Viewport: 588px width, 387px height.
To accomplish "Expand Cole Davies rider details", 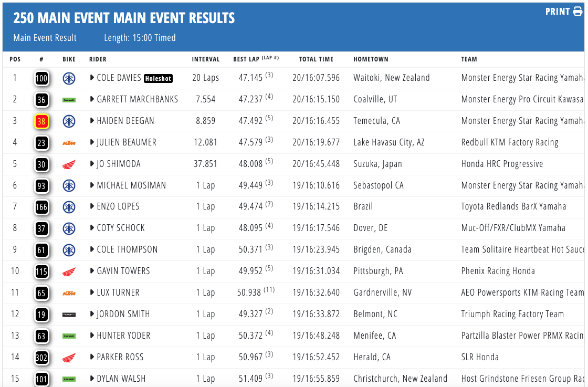I will coord(93,78).
